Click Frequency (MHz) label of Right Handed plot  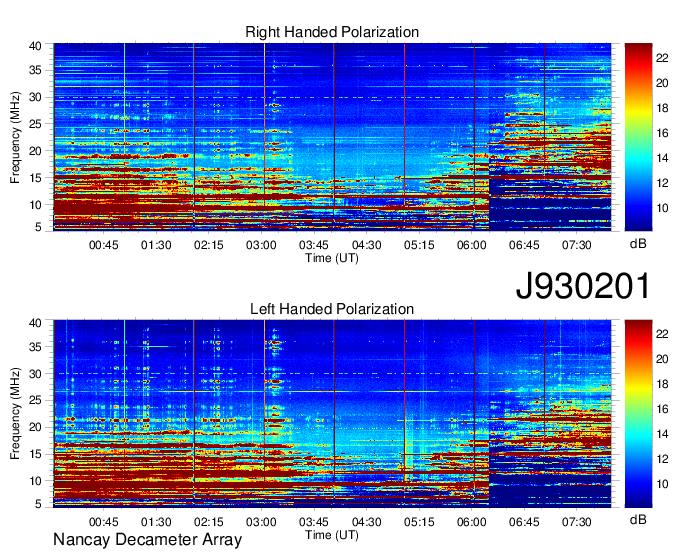pyautogui.click(x=15, y=137)
